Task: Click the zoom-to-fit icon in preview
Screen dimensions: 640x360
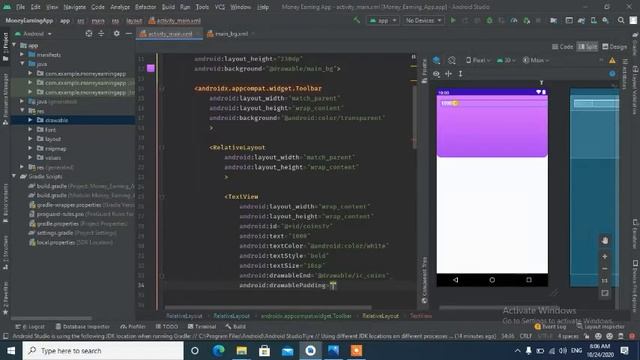Action: coord(605,293)
